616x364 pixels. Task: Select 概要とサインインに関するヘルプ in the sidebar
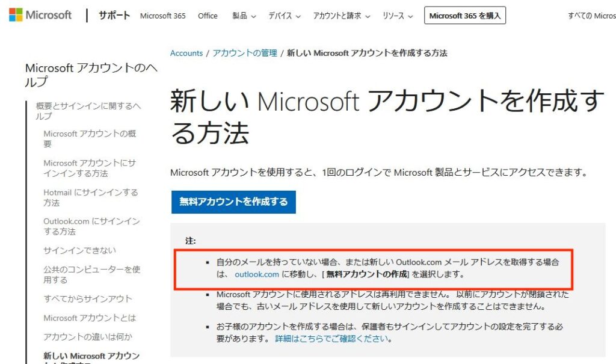point(88,111)
